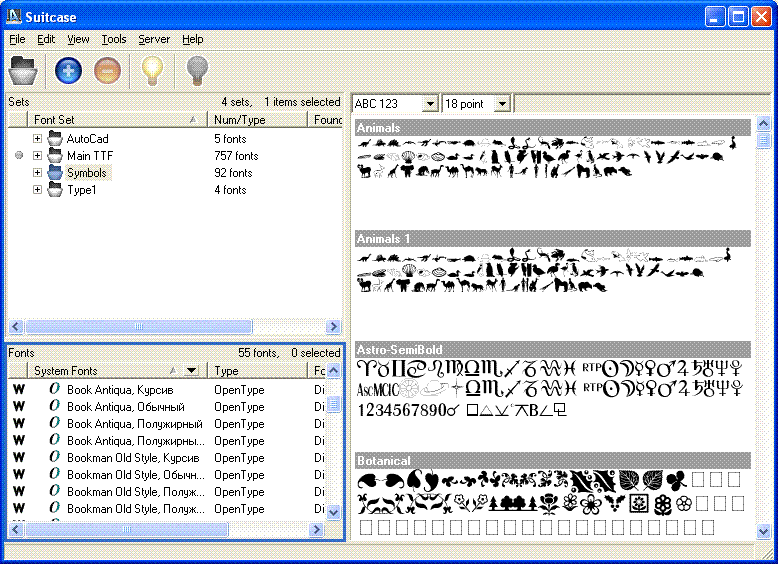Viewport: 778px width, 564px height.
Task: Sort sets by Font Set column header
Action: [118, 120]
